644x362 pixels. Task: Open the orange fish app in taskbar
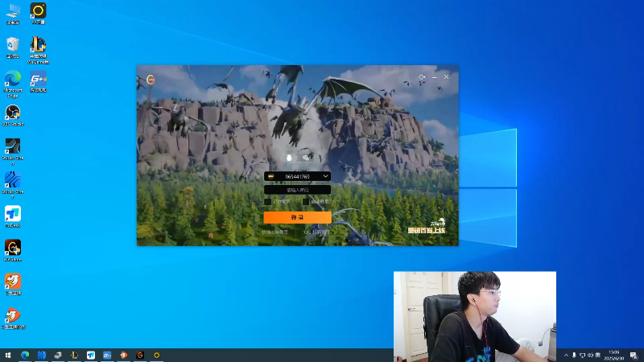pyautogui.click(x=124, y=355)
